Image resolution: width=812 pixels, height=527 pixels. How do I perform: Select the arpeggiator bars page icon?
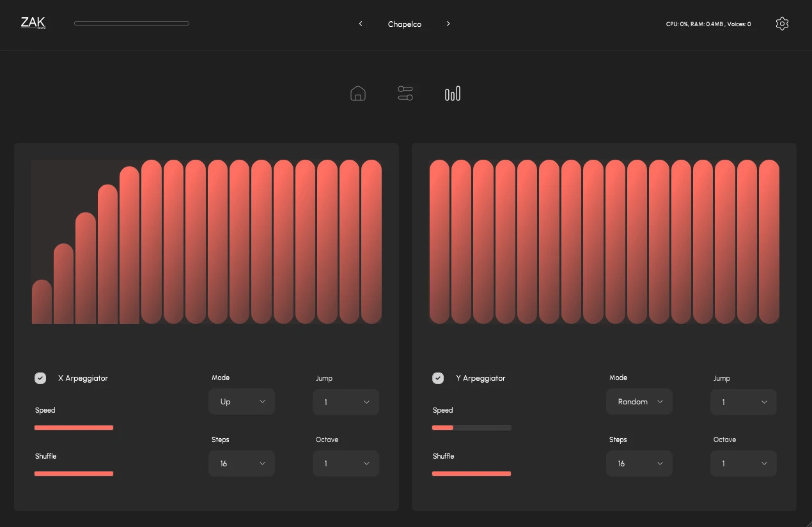point(452,94)
